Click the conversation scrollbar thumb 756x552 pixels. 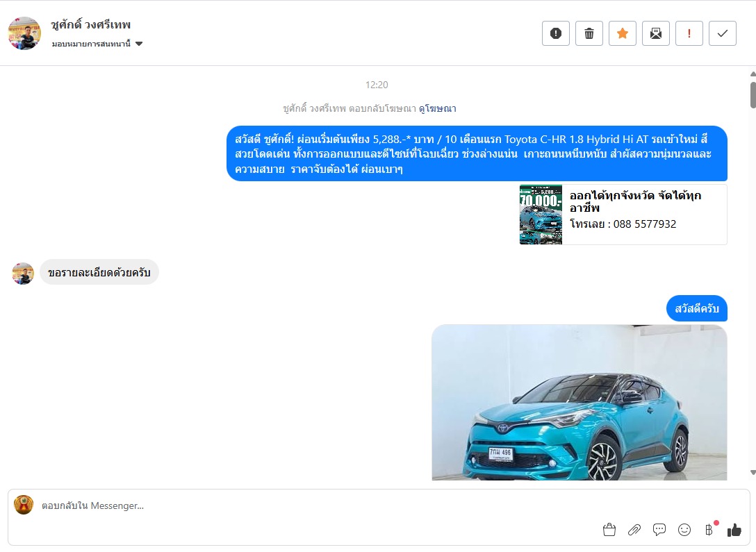[x=753, y=95]
